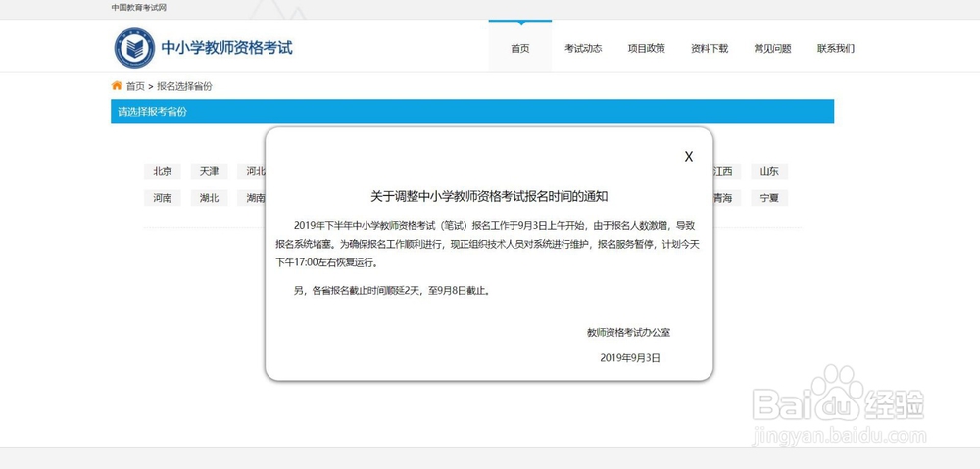The image size is (980, 469).
Task: Close the notice popup with X
Action: pyautogui.click(x=689, y=156)
